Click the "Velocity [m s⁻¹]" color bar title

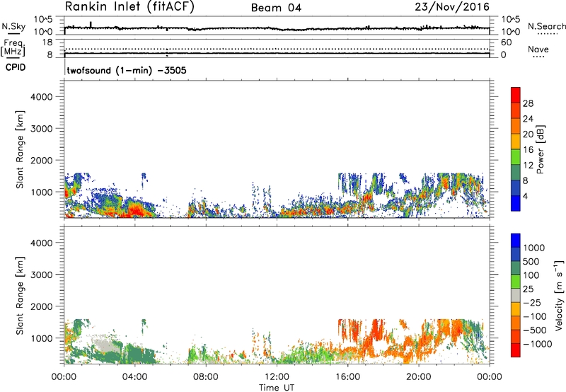point(559,295)
